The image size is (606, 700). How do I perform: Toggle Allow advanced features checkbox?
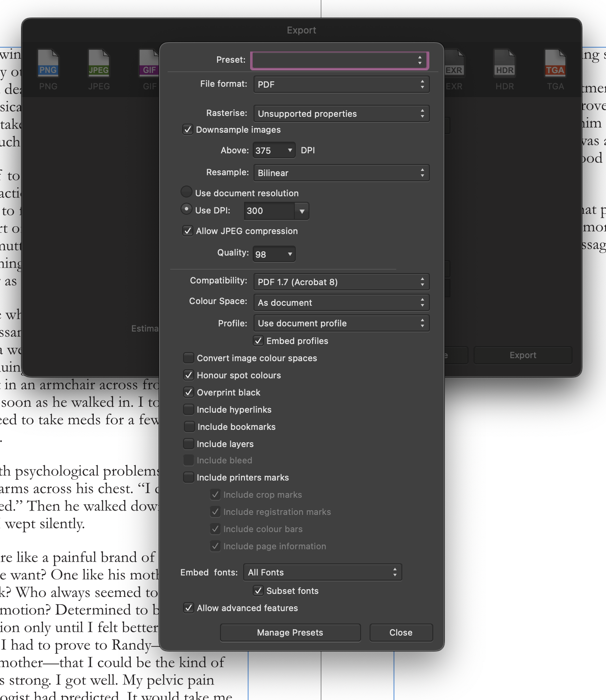pos(188,608)
